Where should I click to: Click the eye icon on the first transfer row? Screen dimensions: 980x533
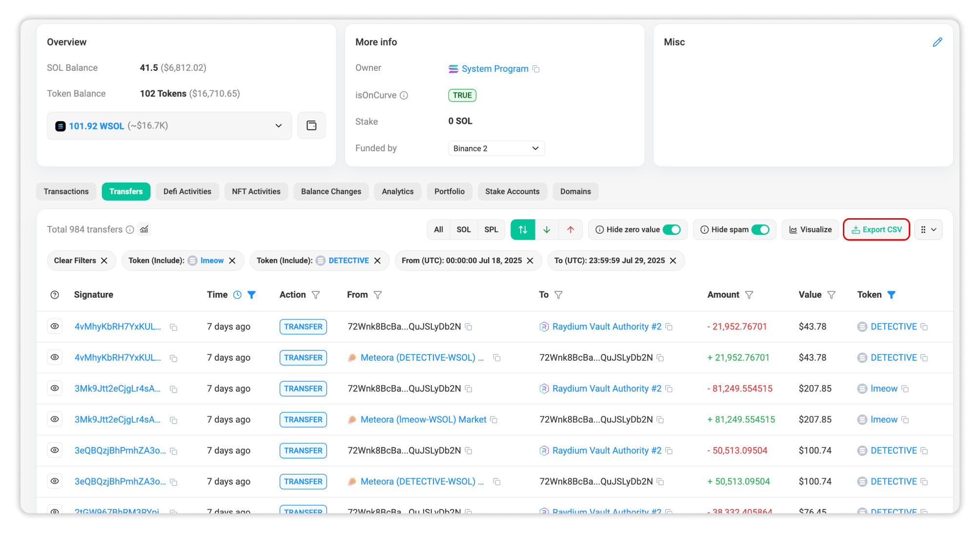pos(55,326)
